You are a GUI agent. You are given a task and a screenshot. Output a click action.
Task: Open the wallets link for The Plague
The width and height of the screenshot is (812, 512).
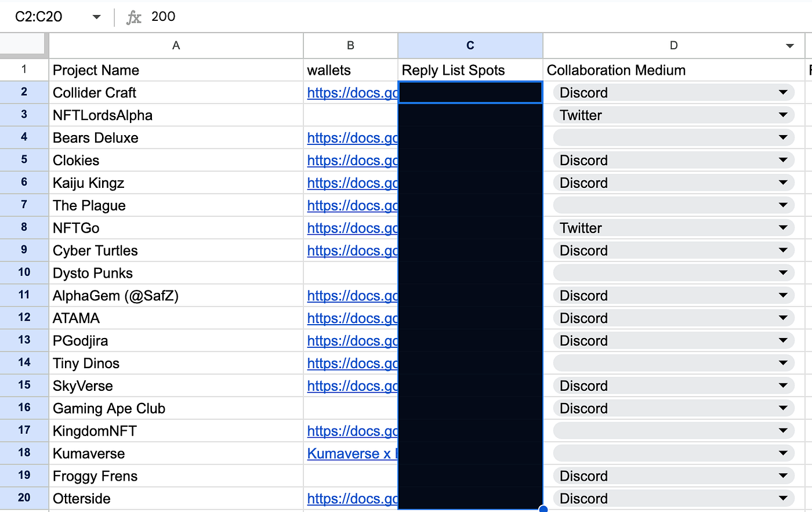point(353,206)
